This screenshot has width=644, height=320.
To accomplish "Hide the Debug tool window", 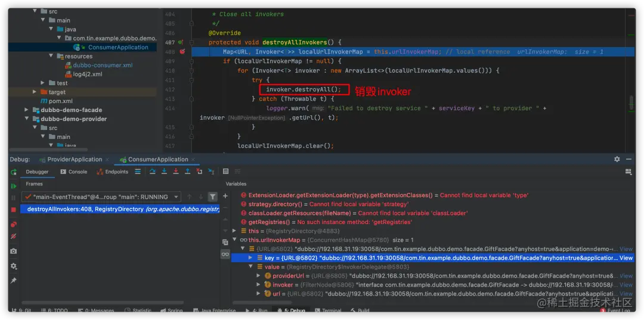I will pyautogui.click(x=628, y=159).
